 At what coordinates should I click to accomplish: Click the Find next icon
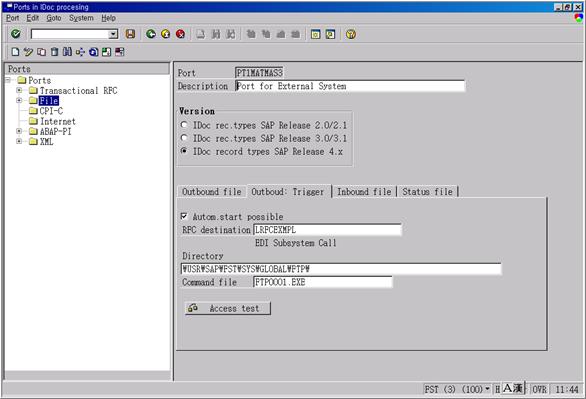pos(231,34)
